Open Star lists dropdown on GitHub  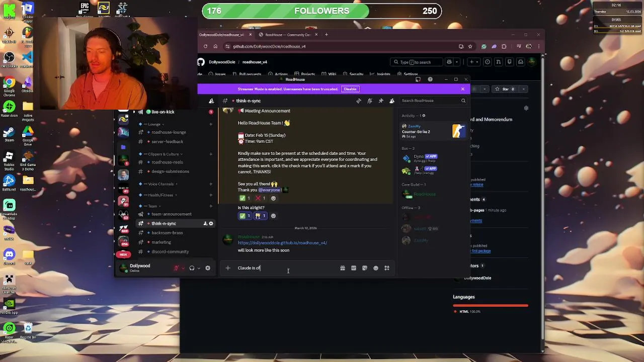(x=524, y=89)
